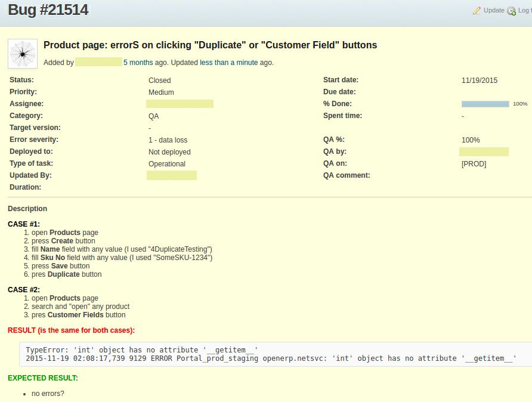The width and height of the screenshot is (532, 402).
Task: Open the Update link
Action: [494, 10]
